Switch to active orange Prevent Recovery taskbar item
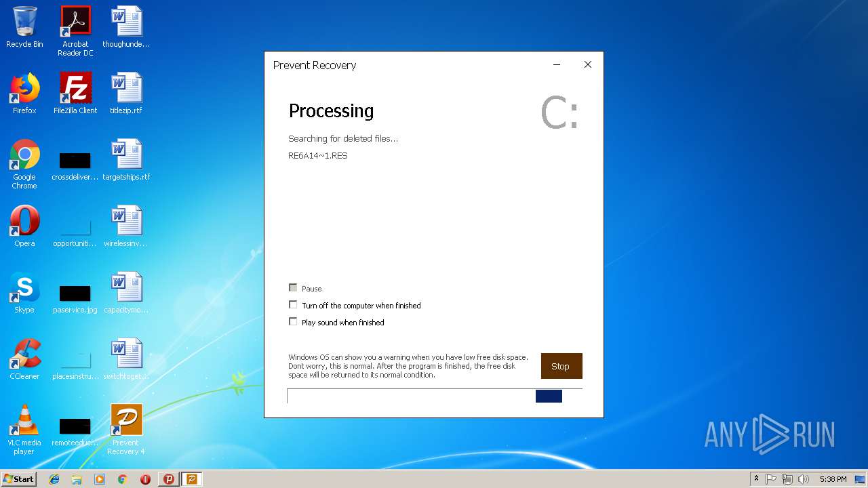The image size is (868, 488). click(192, 479)
